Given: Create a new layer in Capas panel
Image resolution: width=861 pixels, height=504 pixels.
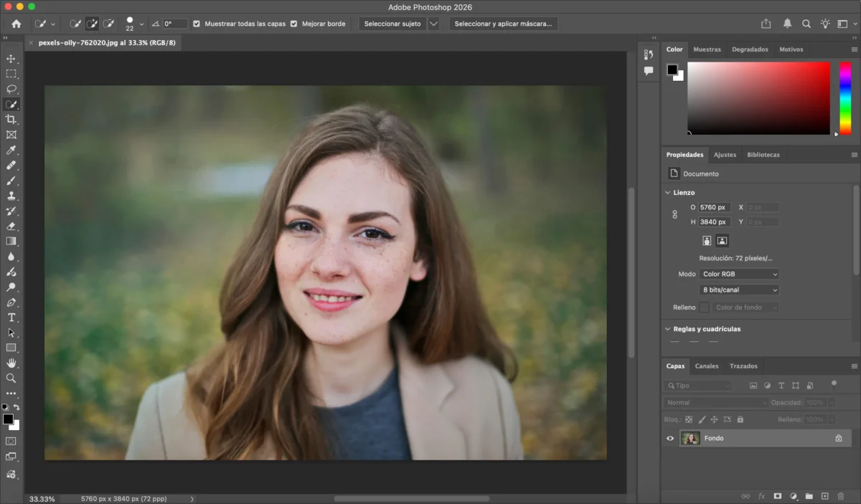Looking at the screenshot, I should tap(824, 496).
